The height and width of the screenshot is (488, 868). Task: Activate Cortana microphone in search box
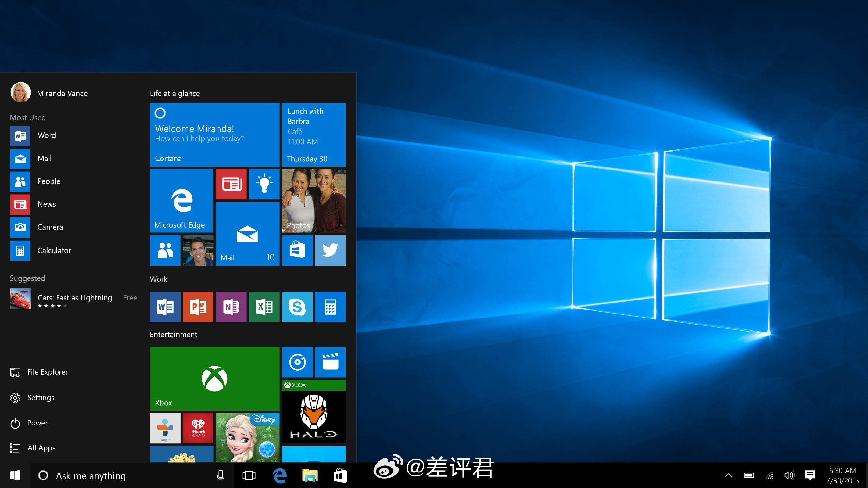point(221,475)
